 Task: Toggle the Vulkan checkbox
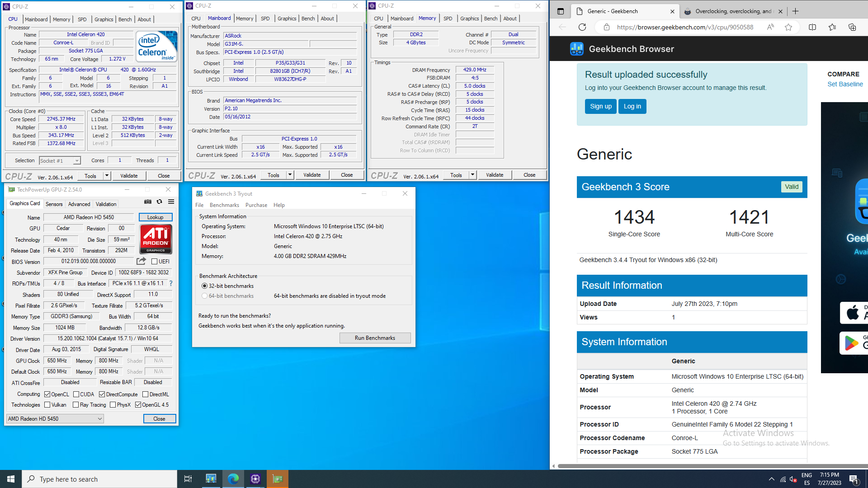click(47, 404)
